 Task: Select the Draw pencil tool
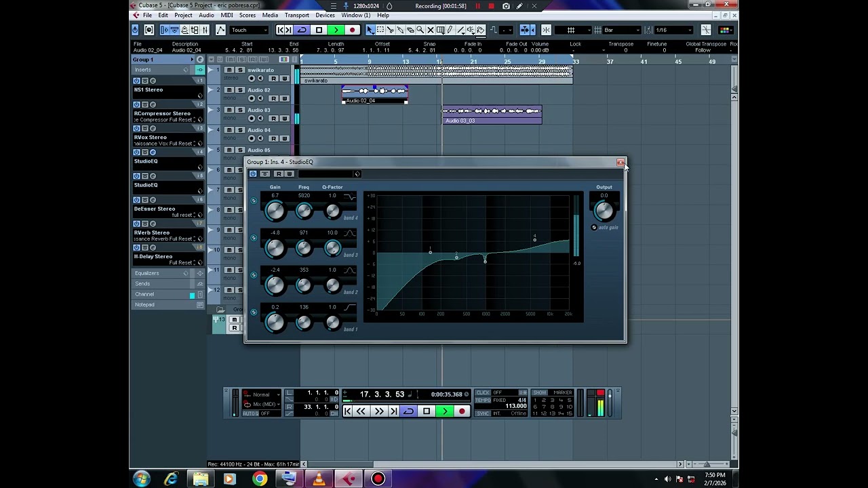click(450, 30)
